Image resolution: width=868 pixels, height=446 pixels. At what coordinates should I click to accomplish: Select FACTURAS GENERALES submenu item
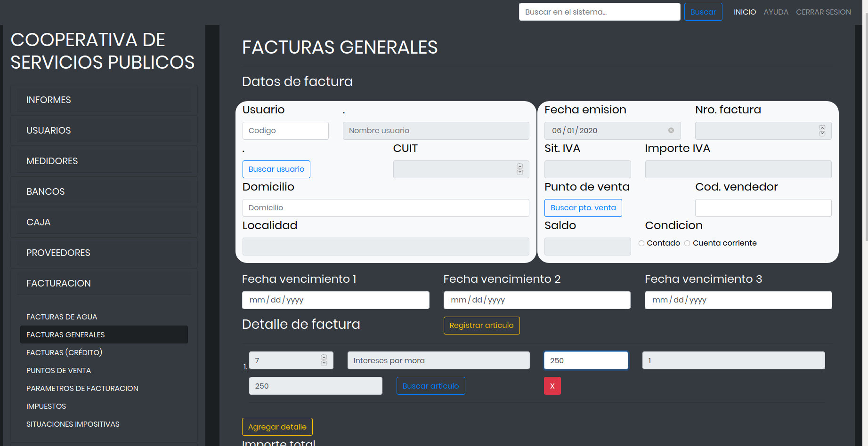104,334
